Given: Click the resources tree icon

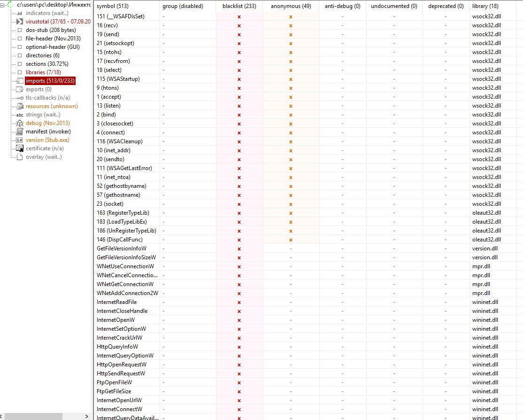Looking at the screenshot, I should tap(20, 106).
